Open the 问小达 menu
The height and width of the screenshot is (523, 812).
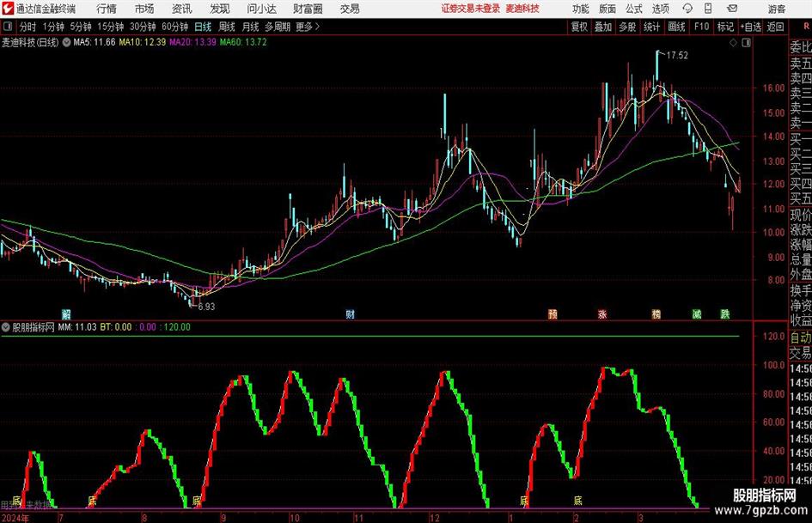tap(261, 9)
